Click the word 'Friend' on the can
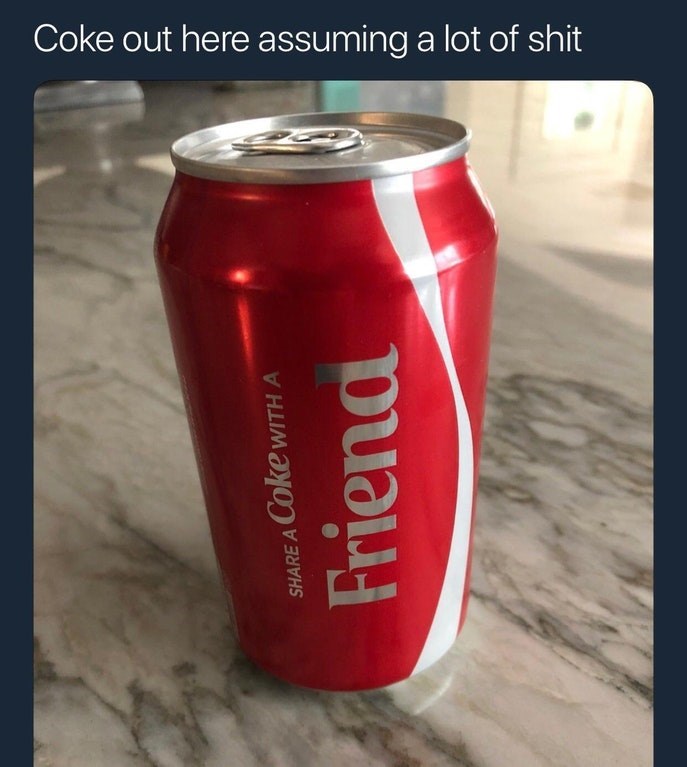 363,475
